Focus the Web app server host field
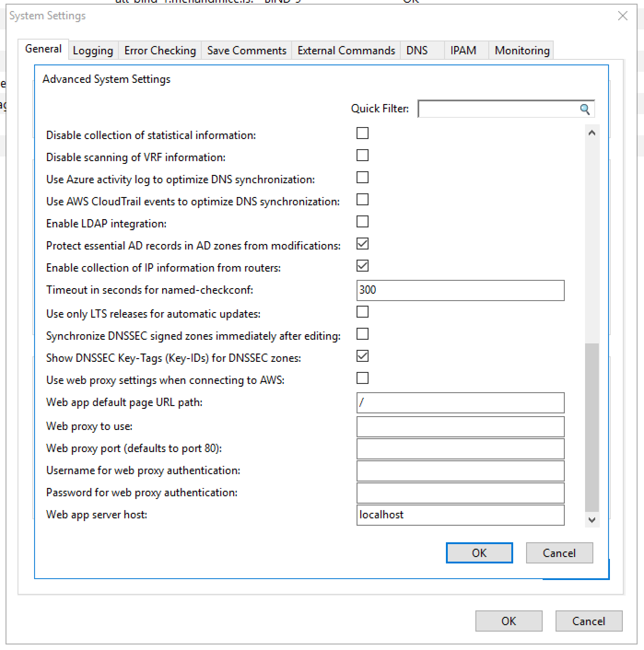Viewport: 644px width, 650px height. click(460, 515)
